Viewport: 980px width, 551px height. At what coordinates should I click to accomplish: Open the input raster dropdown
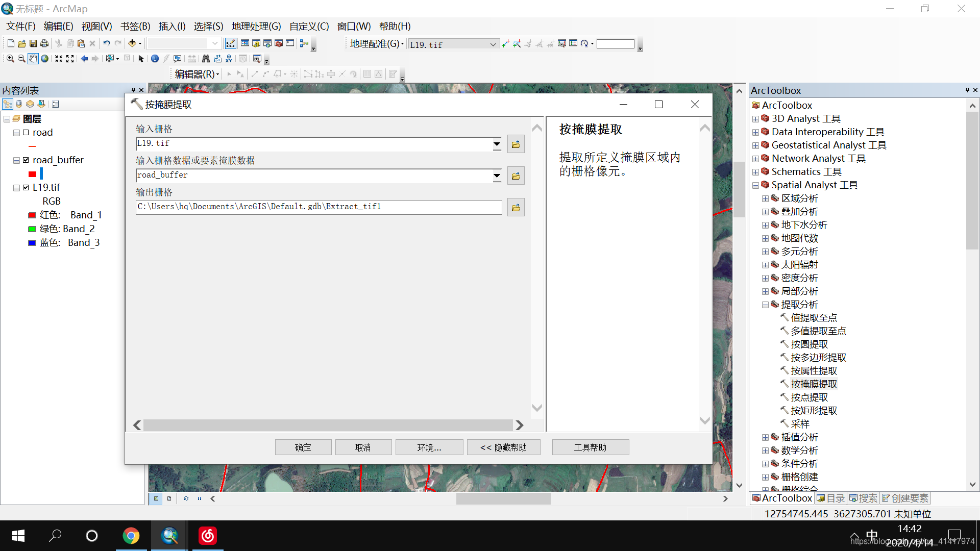(497, 144)
